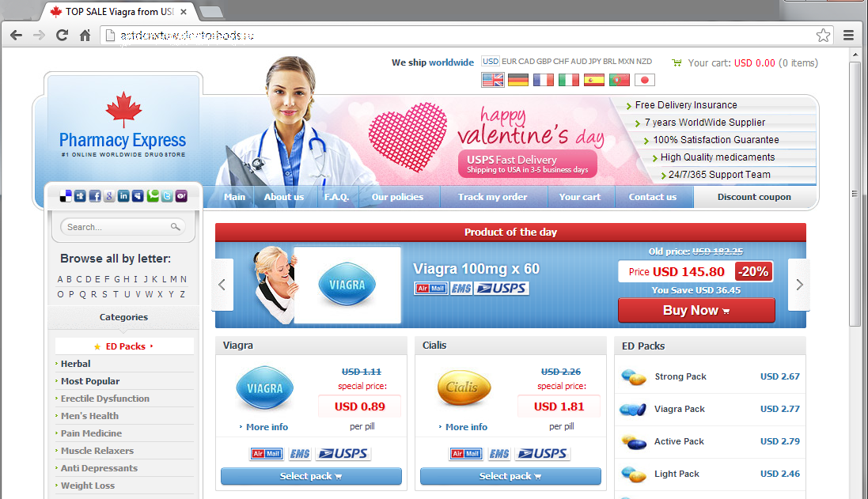Open the browser hamburger menu

(x=849, y=36)
